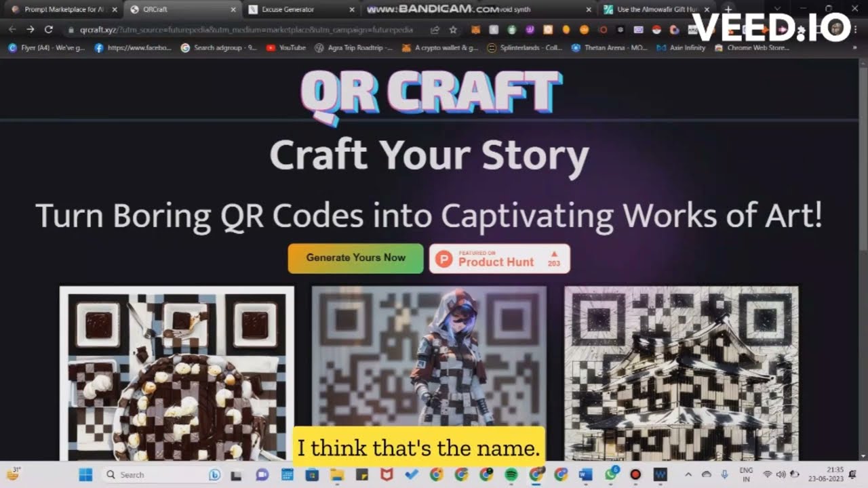This screenshot has width=868, height=488.
Task: Open Spotify from the taskbar
Action: click(x=511, y=474)
